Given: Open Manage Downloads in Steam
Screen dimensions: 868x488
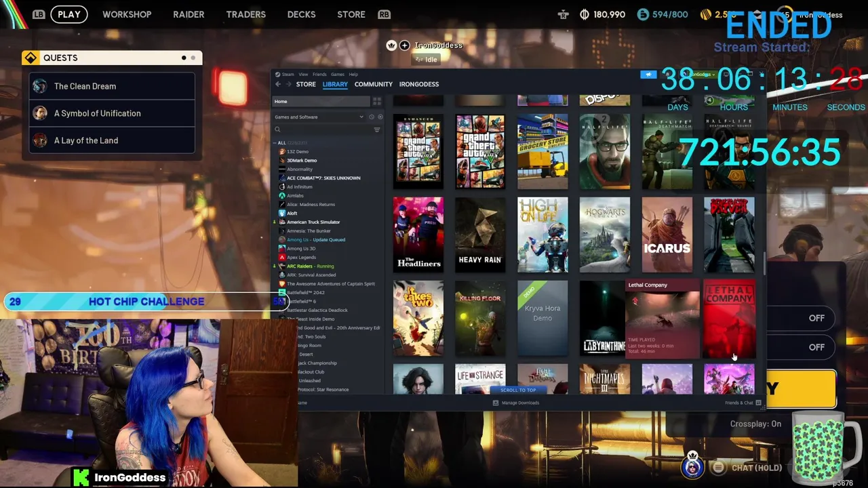Looking at the screenshot, I should (x=516, y=403).
